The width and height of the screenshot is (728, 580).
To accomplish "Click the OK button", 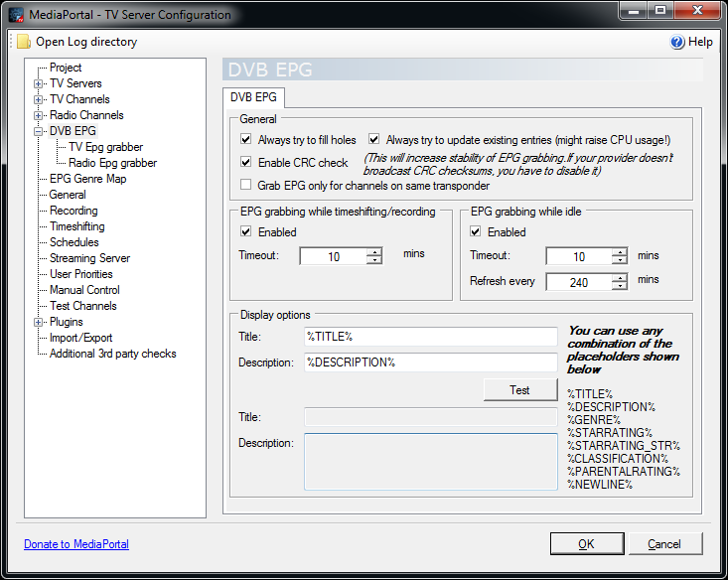I will [x=587, y=544].
